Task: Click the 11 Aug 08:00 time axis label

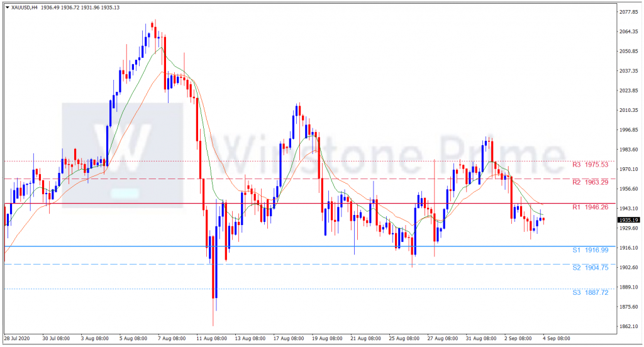Action: (212, 338)
